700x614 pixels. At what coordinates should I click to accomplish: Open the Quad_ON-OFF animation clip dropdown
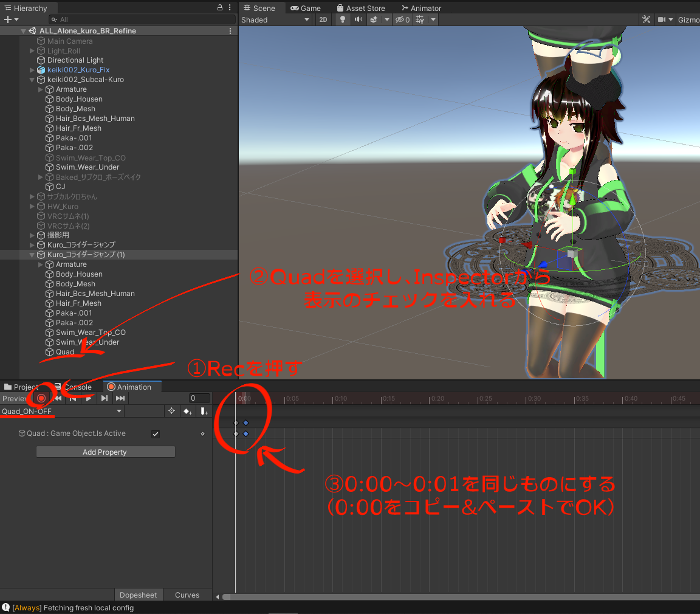point(62,412)
